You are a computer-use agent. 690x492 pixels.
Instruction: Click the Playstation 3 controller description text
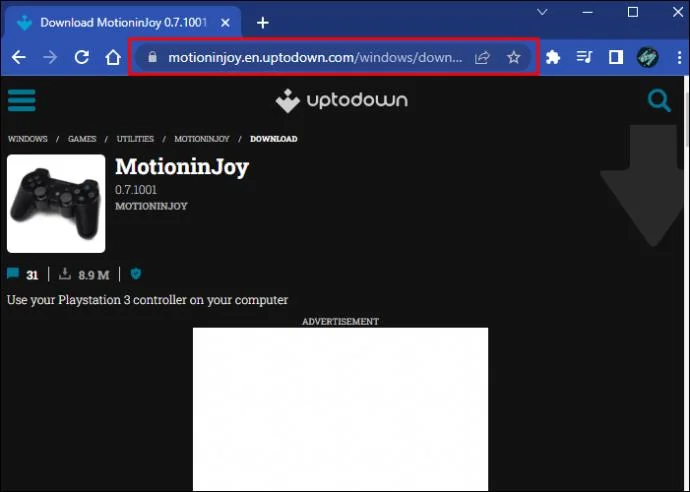click(147, 300)
